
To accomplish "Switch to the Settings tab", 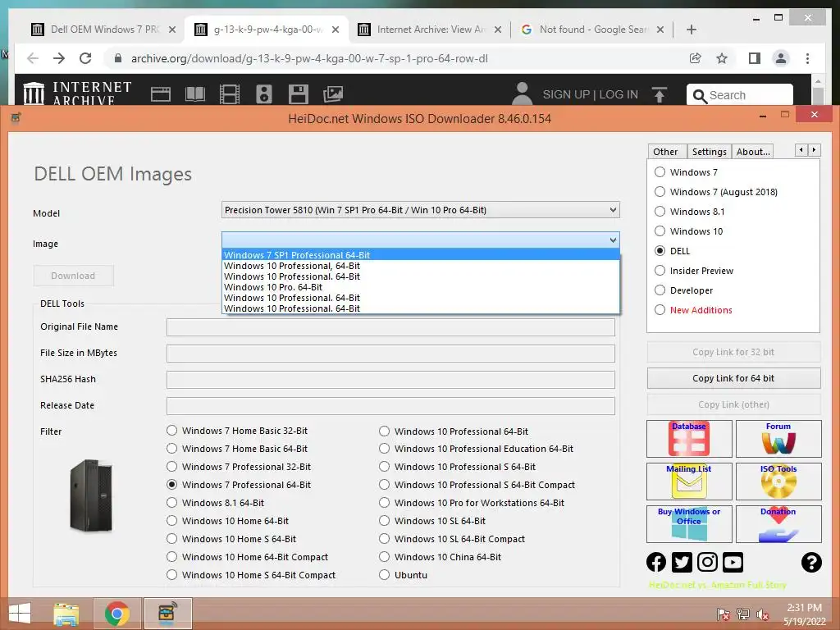I will coord(709,152).
